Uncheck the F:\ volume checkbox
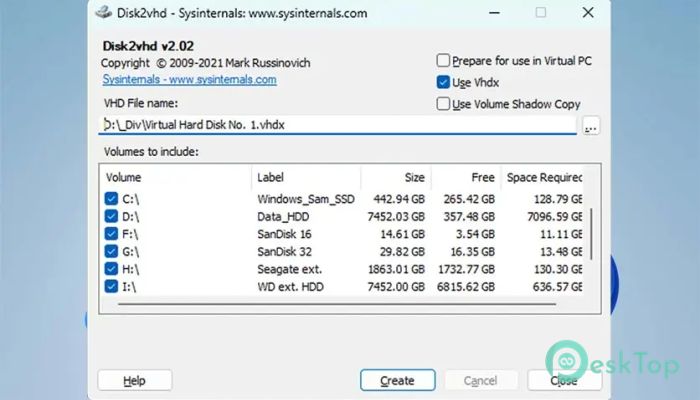700x400 pixels. 111,233
